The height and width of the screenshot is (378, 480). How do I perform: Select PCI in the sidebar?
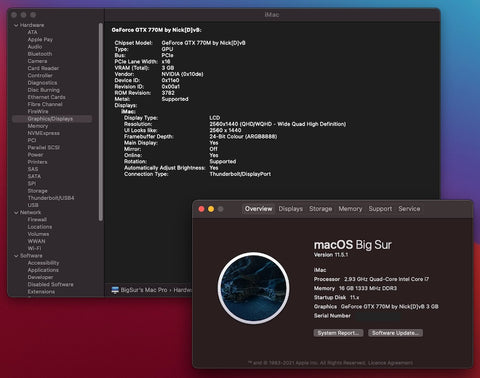32,140
